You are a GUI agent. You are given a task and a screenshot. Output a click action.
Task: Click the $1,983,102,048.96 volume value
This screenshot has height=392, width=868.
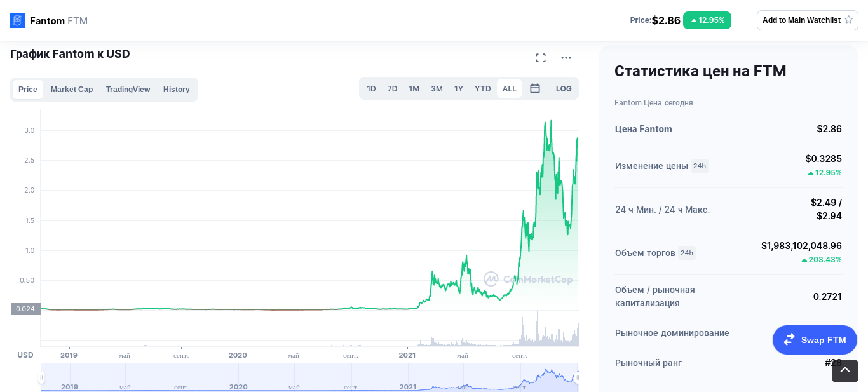point(801,246)
